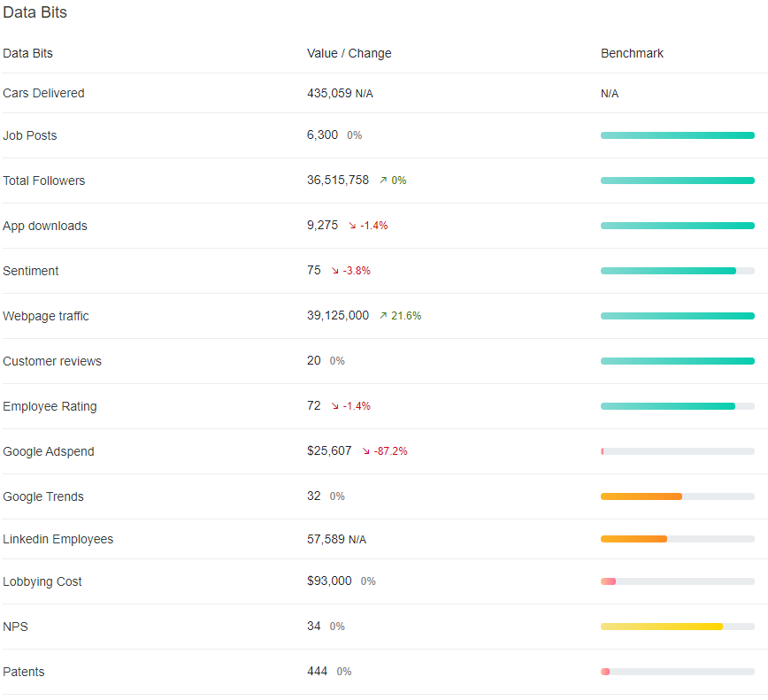Click the Patents benchmark bar
This screenshot has height=700, width=768.
pos(678,672)
